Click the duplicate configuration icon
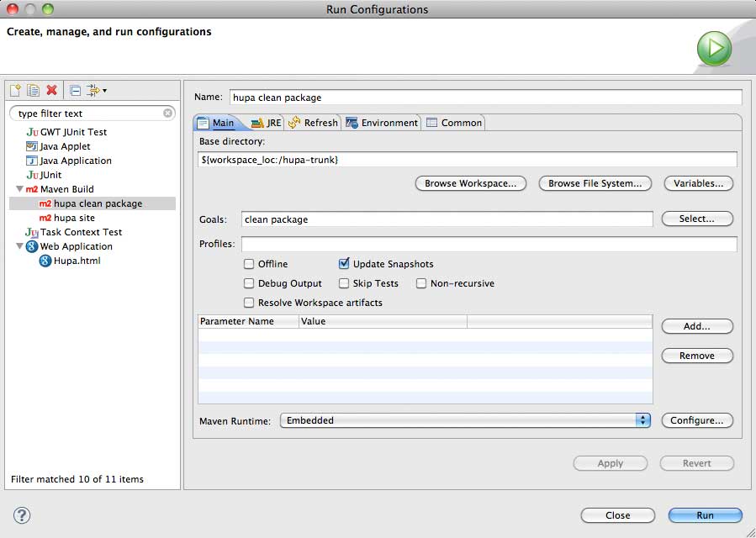756x538 pixels. tap(34, 90)
